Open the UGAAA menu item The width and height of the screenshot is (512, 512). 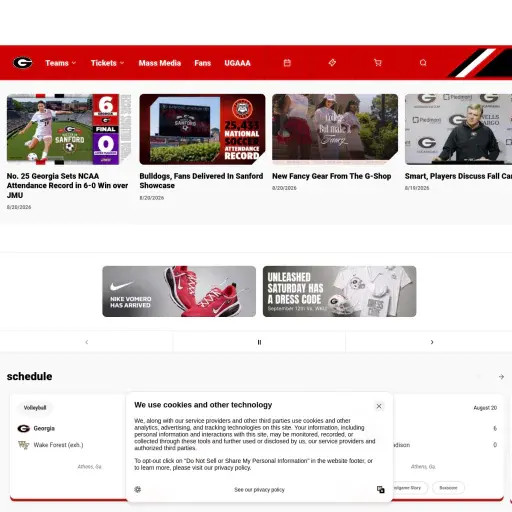237,63
